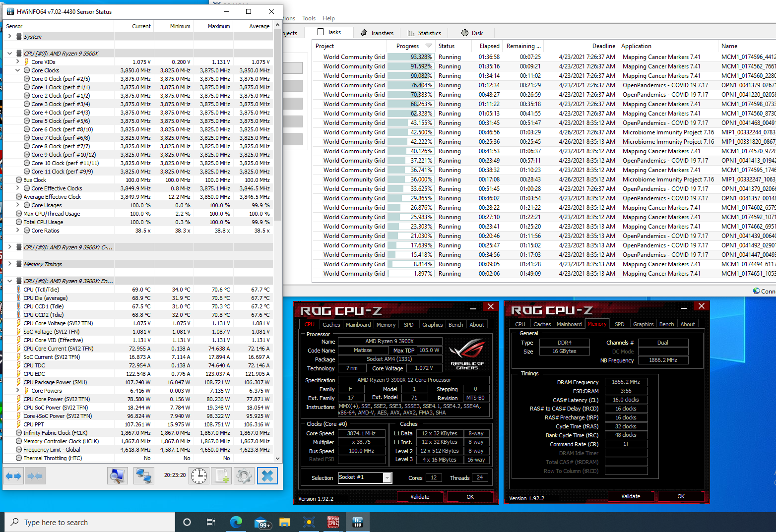This screenshot has height=532, width=776.
Task: Click OK in the right CPU-Z window
Action: tap(681, 496)
